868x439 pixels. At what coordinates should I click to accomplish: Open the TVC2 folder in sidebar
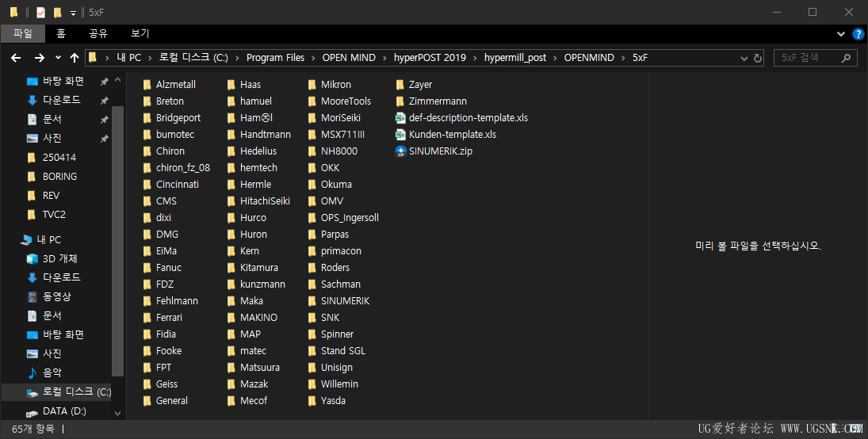[x=54, y=214]
